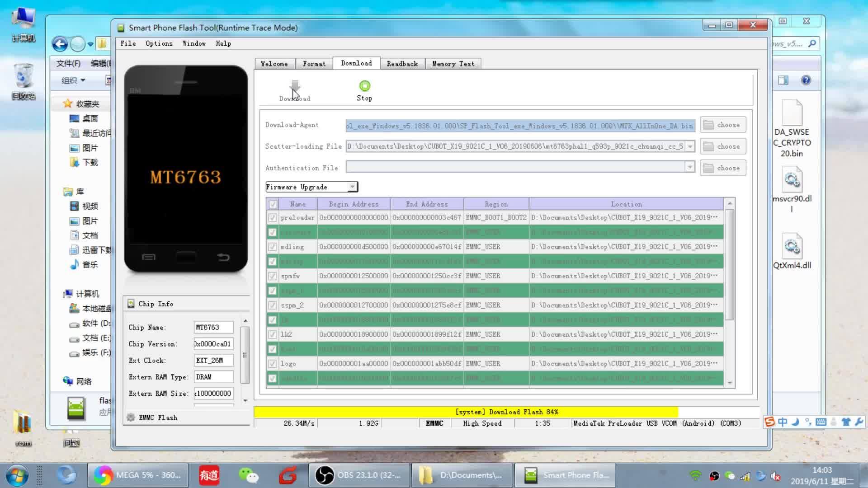This screenshot has width=868, height=488.
Task: Open Explorer navigation history dropdown arrow
Action: [90, 44]
